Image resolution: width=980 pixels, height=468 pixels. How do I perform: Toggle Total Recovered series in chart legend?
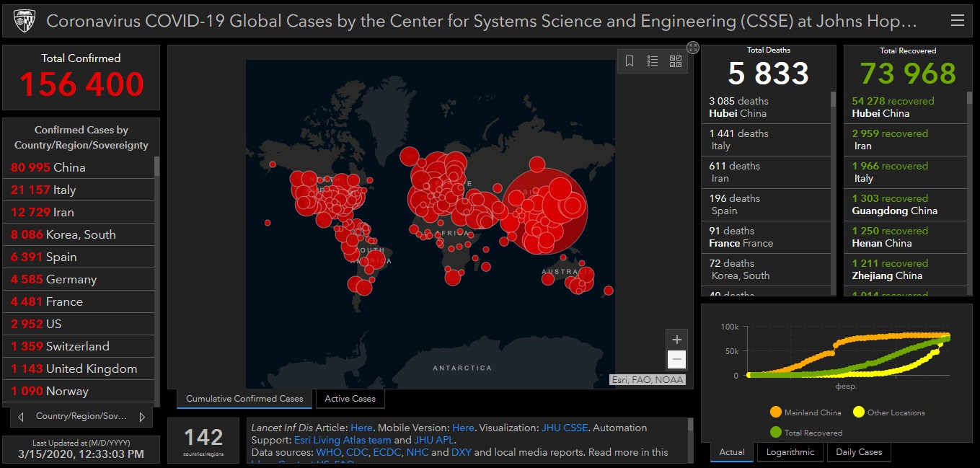point(805,433)
